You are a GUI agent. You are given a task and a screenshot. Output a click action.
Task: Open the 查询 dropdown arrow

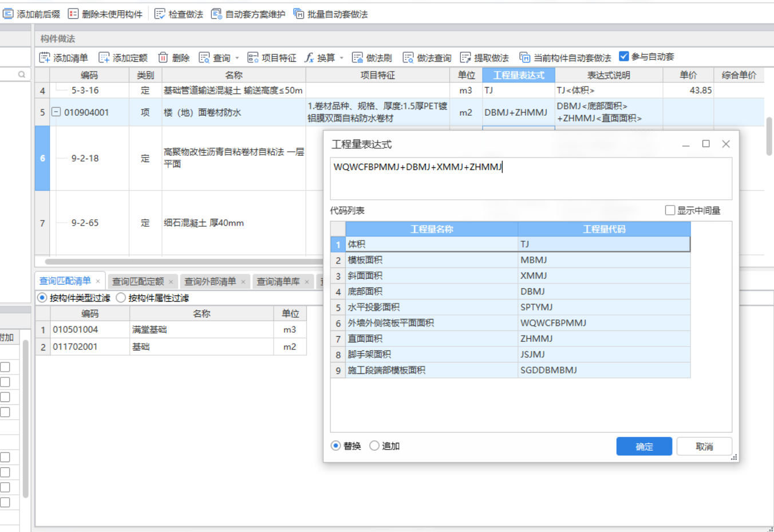pyautogui.click(x=237, y=58)
